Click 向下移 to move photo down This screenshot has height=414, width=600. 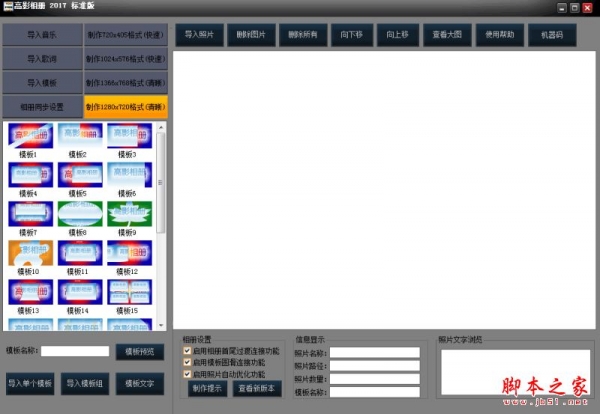[352, 35]
